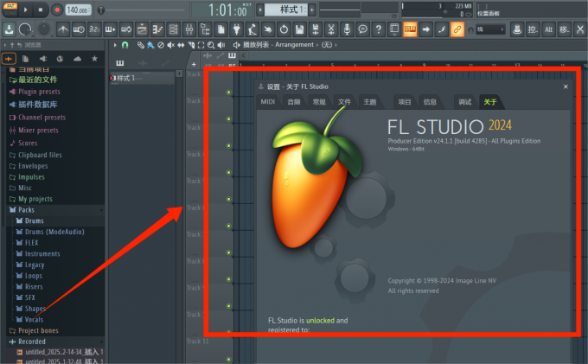Collapse the Packs folder arrow
The image size is (588, 364).
point(101,210)
